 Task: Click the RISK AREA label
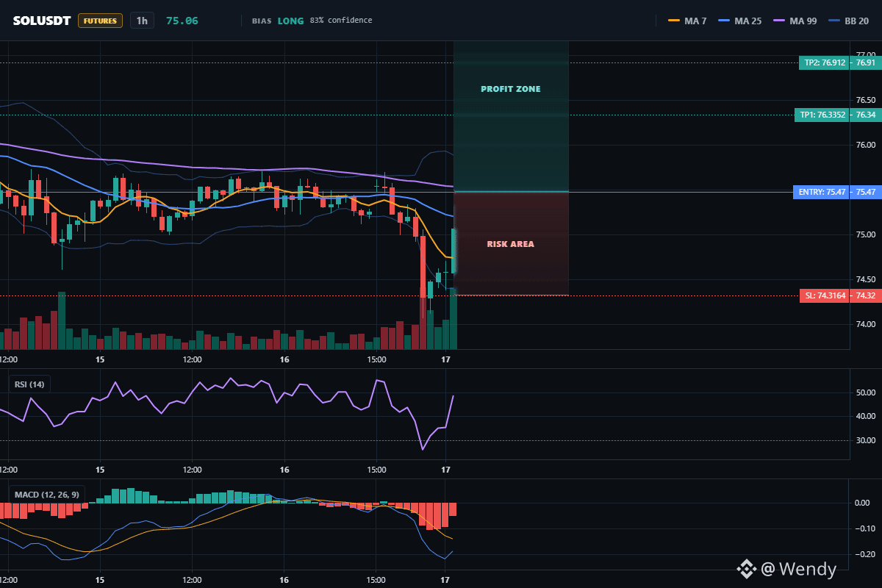[511, 244]
